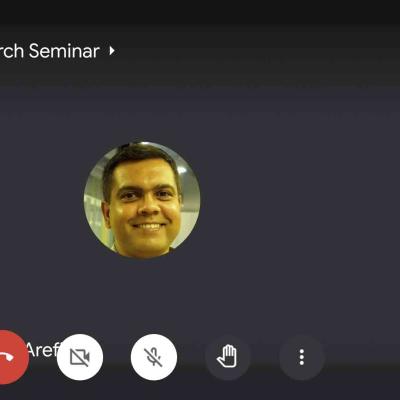Image resolution: width=400 pixels, height=400 pixels.
Task: Click the Aref participant name label
Action: [41, 349]
